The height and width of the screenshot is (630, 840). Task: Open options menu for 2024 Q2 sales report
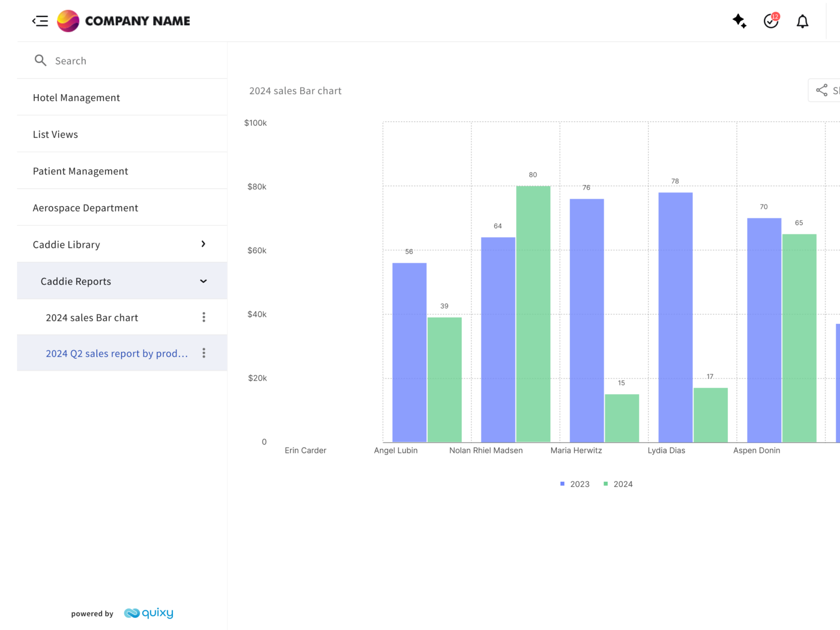[x=203, y=353]
